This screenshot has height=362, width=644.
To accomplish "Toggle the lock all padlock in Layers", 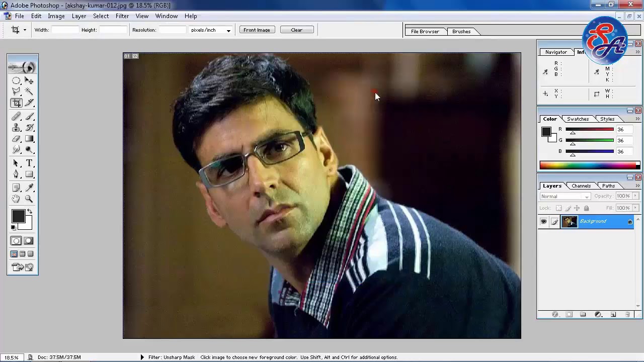I will tap(586, 208).
